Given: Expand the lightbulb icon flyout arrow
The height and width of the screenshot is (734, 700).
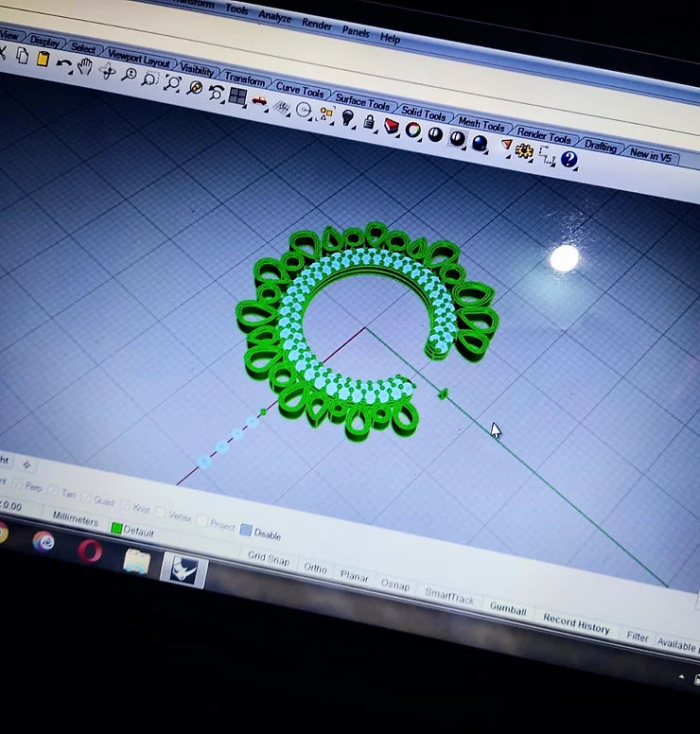Looking at the screenshot, I should pyautogui.click(x=355, y=128).
